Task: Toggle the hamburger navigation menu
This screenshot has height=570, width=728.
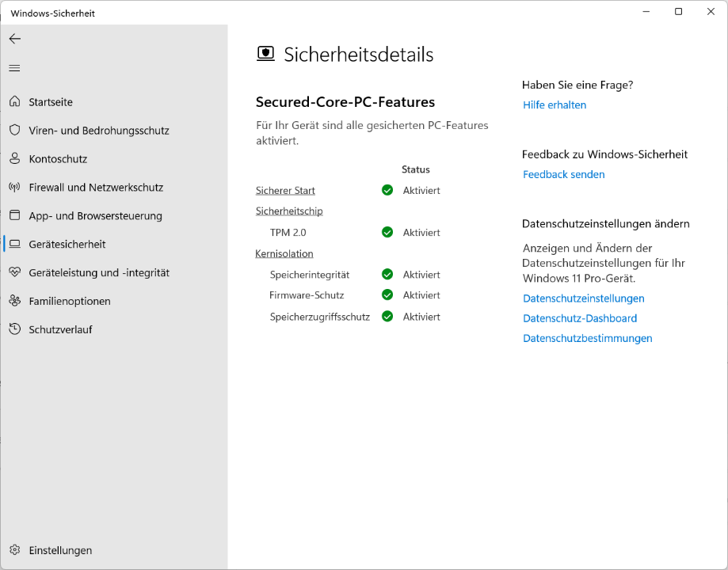Action: pyautogui.click(x=14, y=68)
